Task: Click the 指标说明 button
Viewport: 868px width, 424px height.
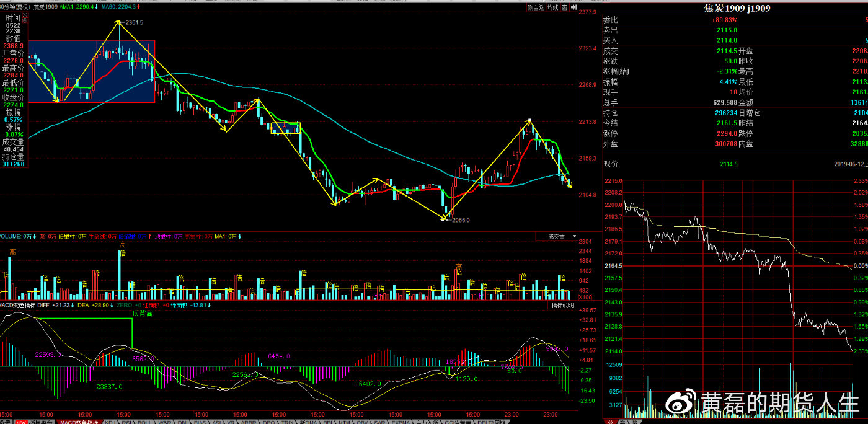Action: tap(563, 306)
